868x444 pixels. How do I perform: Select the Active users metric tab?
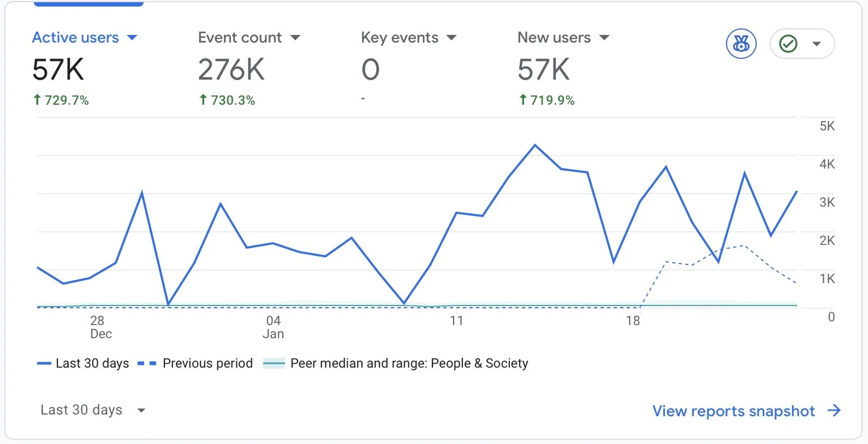75,38
